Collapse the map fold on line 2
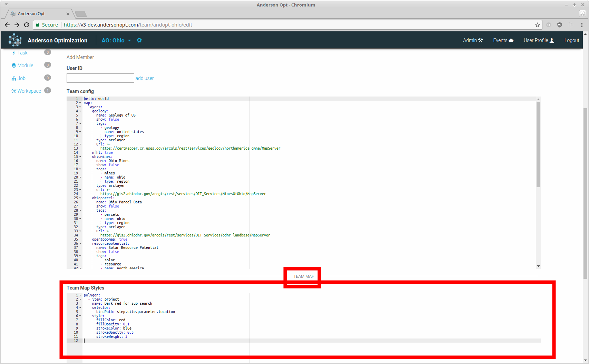The image size is (589, 364). [80, 103]
